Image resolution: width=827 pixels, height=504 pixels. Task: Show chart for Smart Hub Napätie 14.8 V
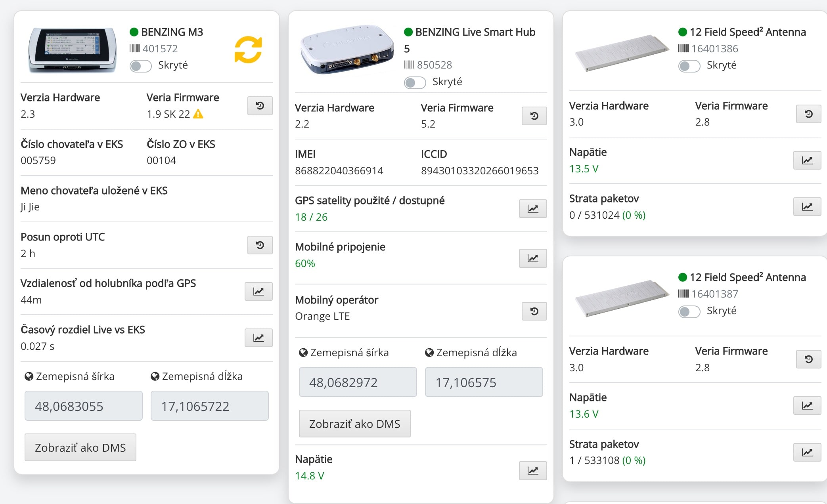point(533,471)
